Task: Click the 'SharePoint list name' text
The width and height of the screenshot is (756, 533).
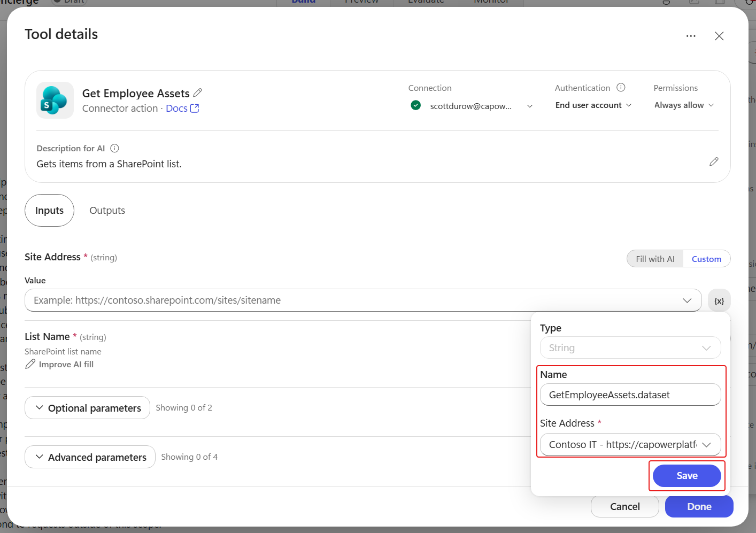Action: tap(63, 351)
